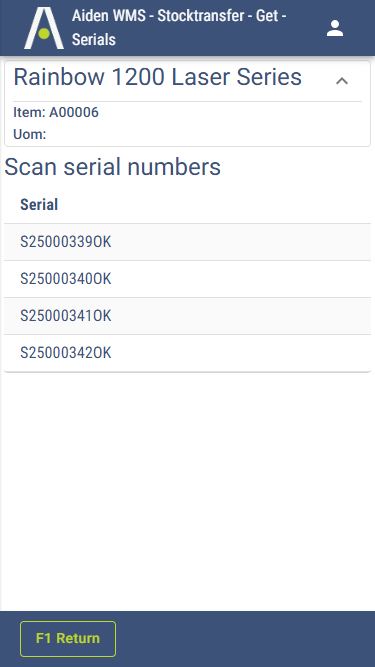Select serial S25000341OK row
This screenshot has width=375, height=667.
pyautogui.click(x=188, y=316)
